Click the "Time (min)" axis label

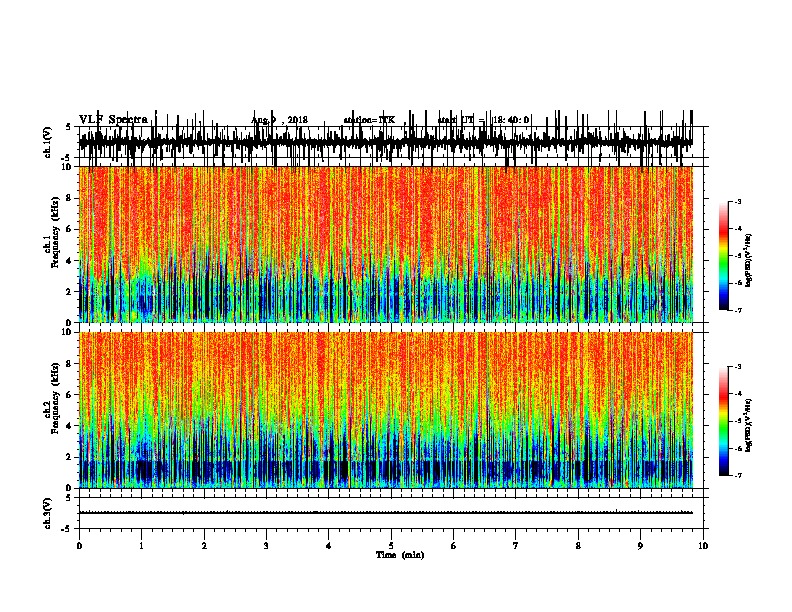[400, 555]
